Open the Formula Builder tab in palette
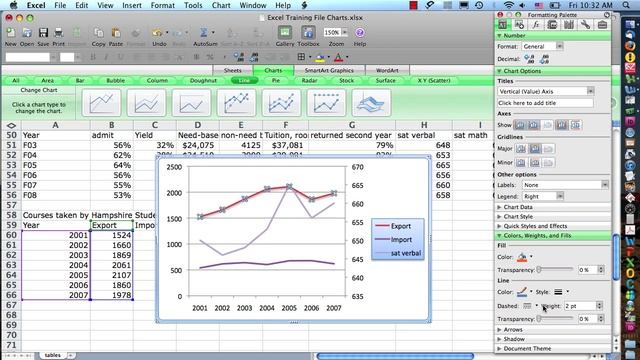The image size is (640, 360). tap(536, 25)
